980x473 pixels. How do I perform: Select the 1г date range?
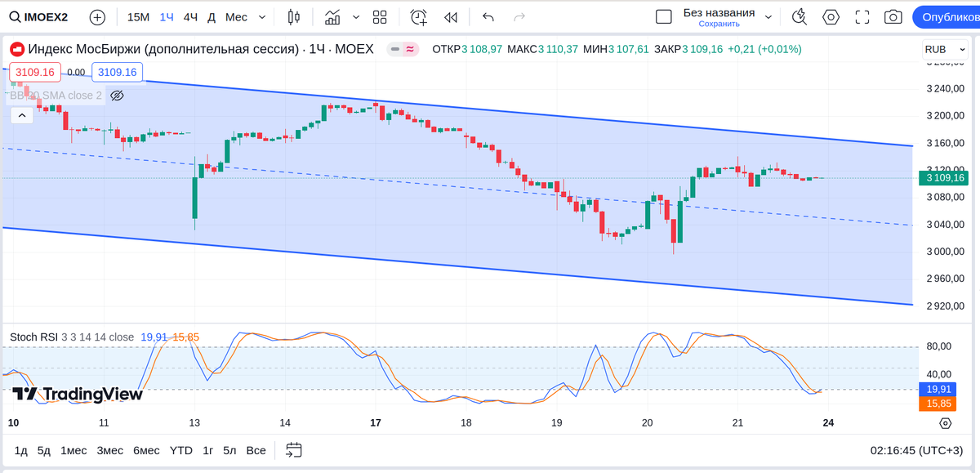pos(208,450)
